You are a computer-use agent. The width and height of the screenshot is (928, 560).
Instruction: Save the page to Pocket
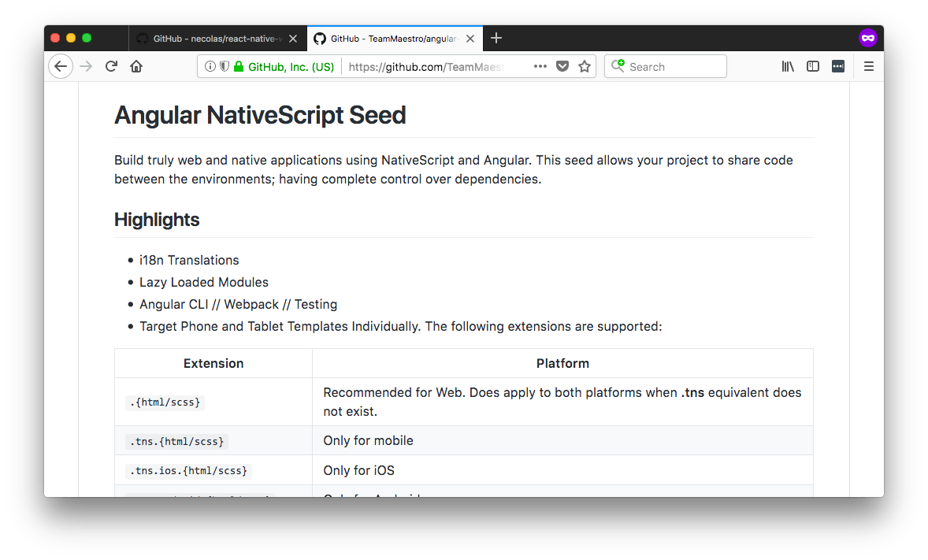coord(562,66)
